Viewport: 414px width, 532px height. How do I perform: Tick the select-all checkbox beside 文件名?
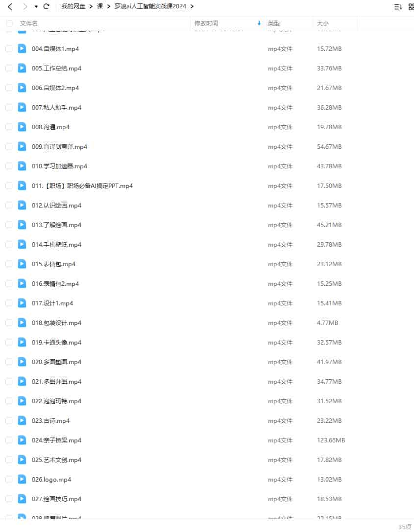coord(9,23)
